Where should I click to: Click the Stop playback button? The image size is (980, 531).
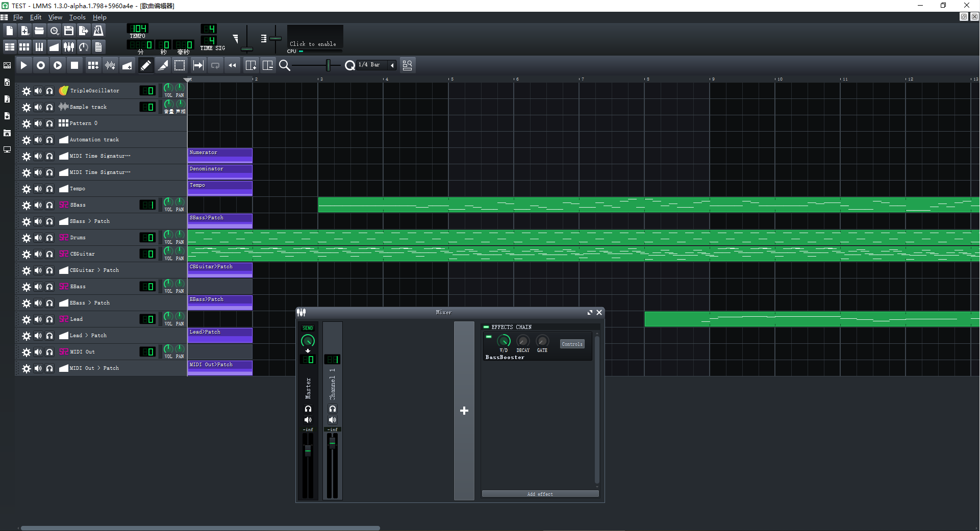(x=74, y=65)
